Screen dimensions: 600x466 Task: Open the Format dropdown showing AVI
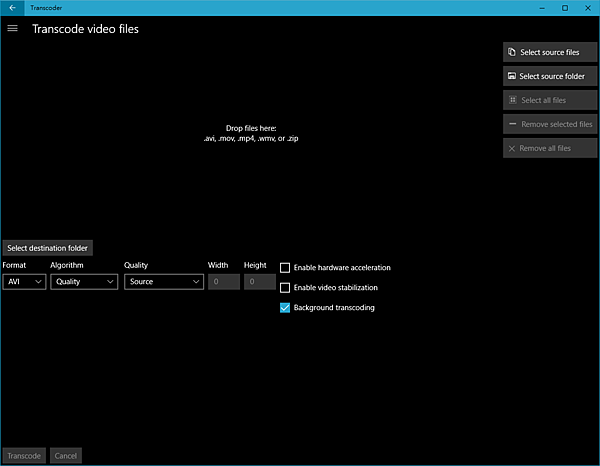click(x=24, y=282)
